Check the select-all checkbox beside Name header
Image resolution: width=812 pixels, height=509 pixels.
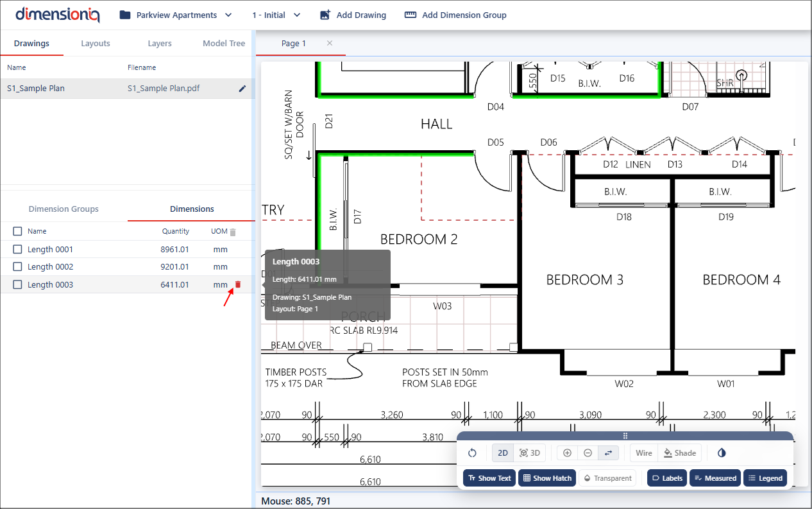[x=17, y=231]
